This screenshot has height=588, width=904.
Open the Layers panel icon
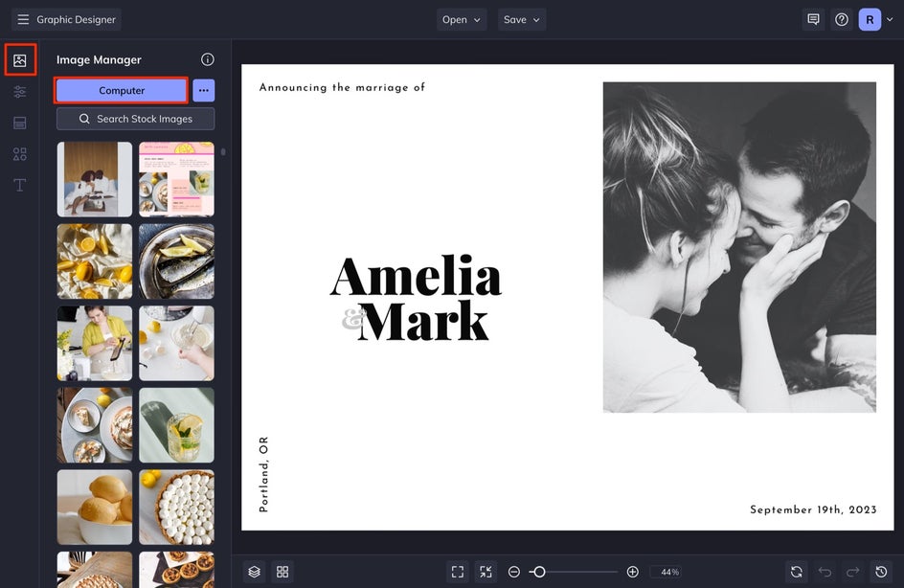(255, 572)
